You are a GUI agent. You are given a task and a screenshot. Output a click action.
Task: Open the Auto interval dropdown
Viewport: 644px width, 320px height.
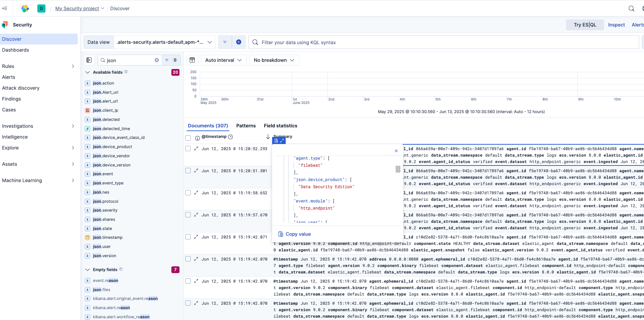[224, 60]
